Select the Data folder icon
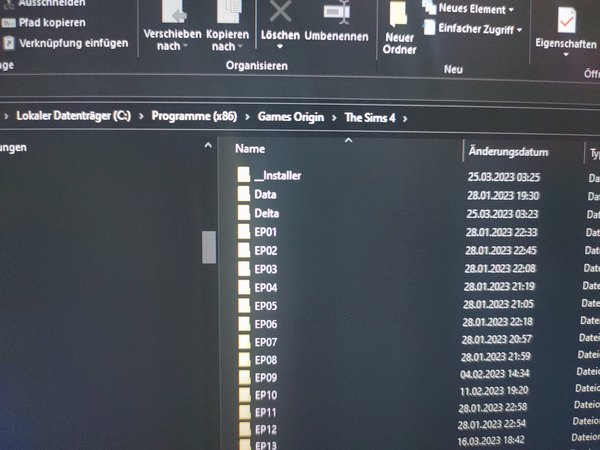Image resolution: width=600 pixels, height=450 pixels. point(244,194)
